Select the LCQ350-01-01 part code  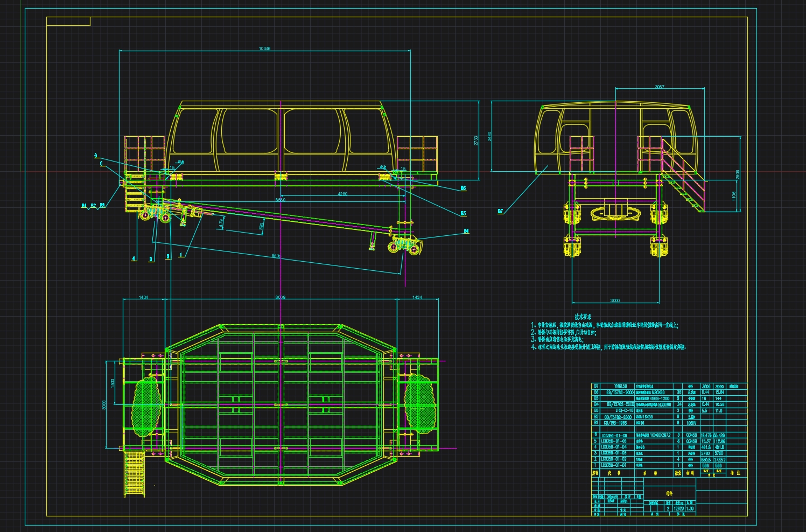(614, 465)
